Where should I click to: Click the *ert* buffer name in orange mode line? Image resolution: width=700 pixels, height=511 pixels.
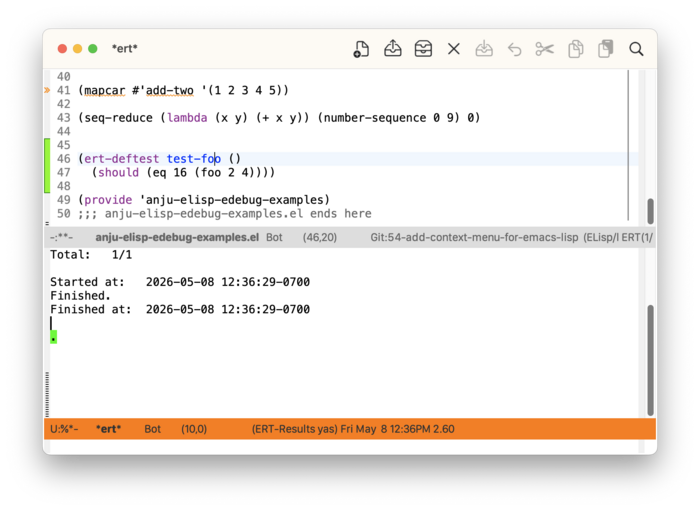[108, 429]
